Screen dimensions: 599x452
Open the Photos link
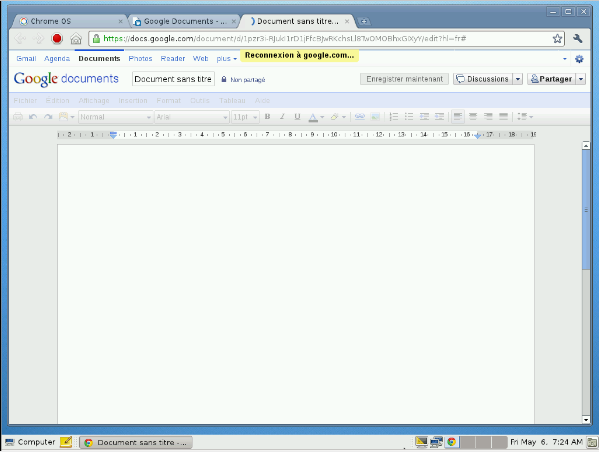[140, 58]
